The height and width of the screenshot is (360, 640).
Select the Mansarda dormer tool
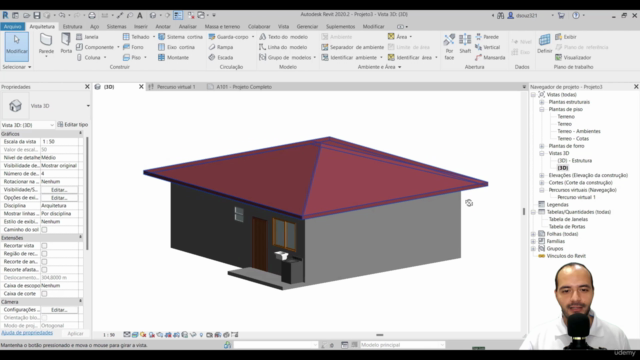pos(490,58)
